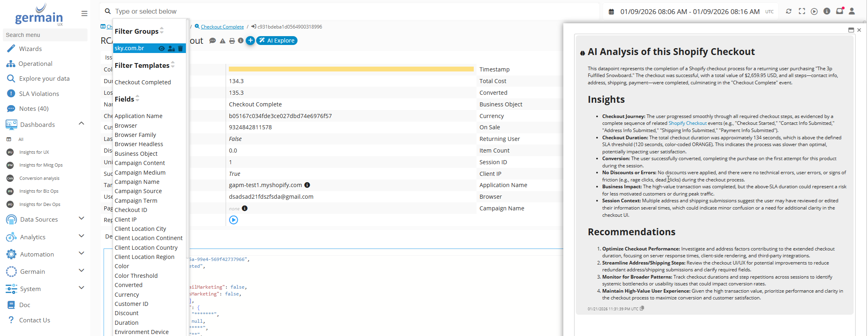868x336 pixels.
Task: Click the AI Explore button
Action: pos(277,41)
